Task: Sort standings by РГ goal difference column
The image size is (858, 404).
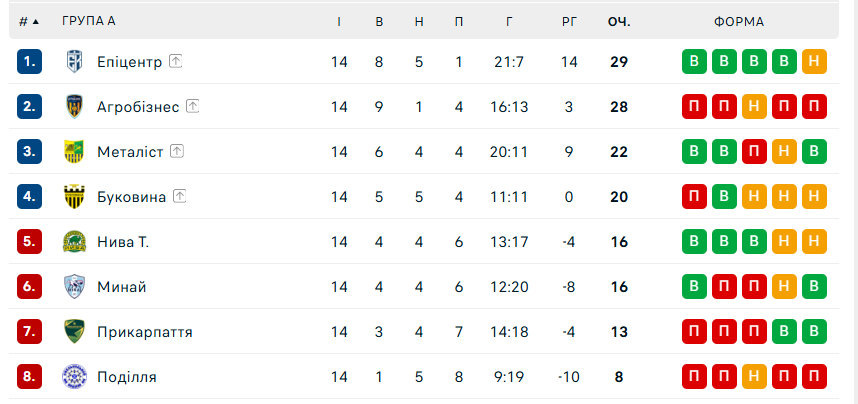Action: 569,21
